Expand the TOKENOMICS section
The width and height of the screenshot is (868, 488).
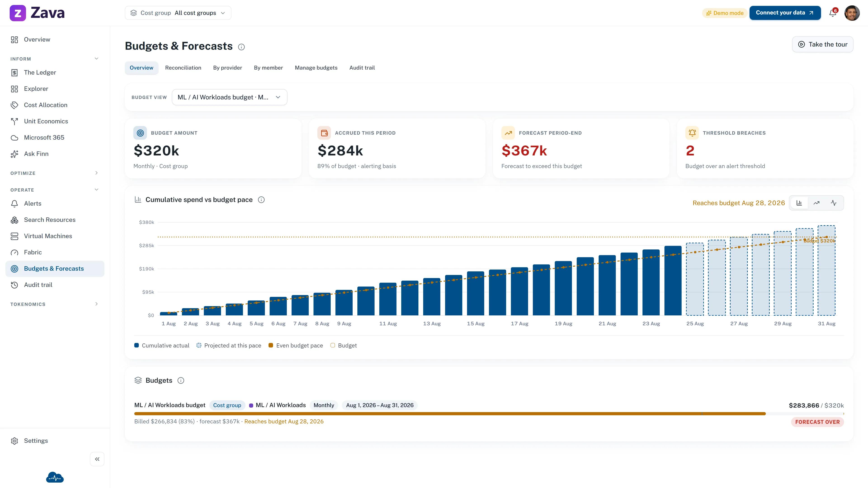click(x=55, y=304)
